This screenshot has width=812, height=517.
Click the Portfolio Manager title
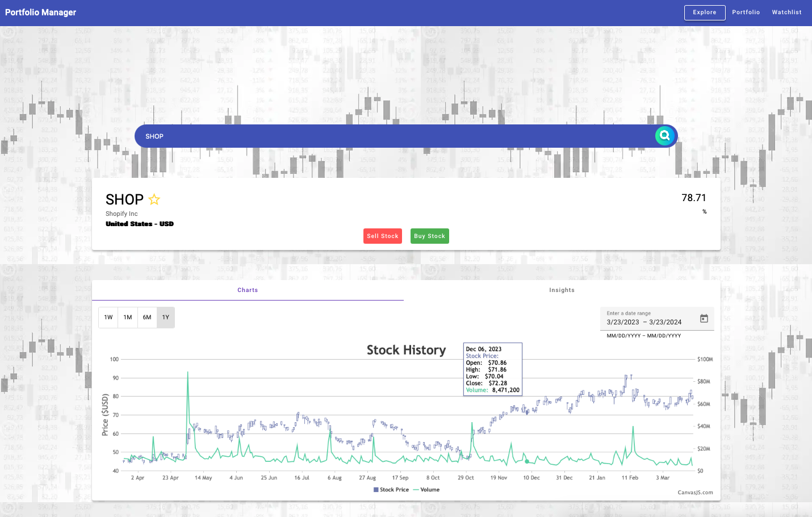(x=41, y=12)
